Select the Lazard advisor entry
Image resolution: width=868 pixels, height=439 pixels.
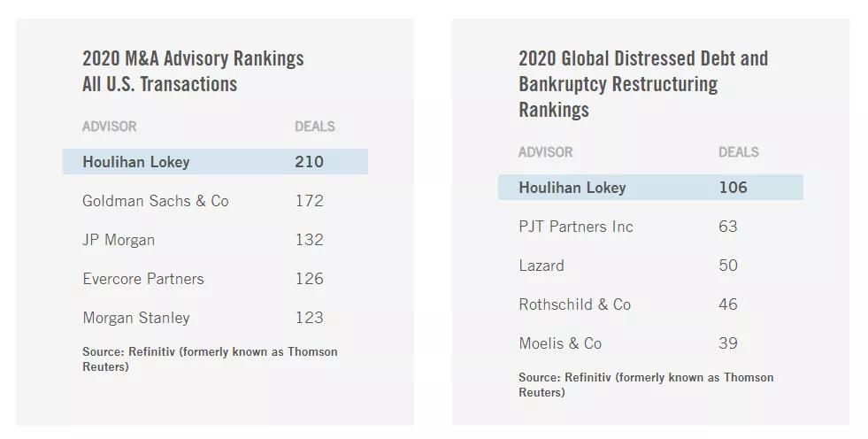(x=542, y=266)
